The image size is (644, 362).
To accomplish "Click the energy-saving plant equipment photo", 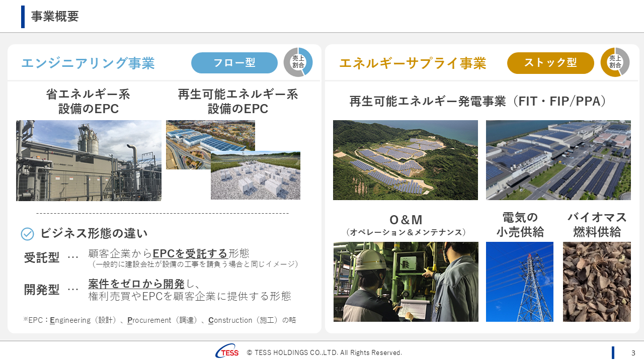I will click(x=89, y=160).
